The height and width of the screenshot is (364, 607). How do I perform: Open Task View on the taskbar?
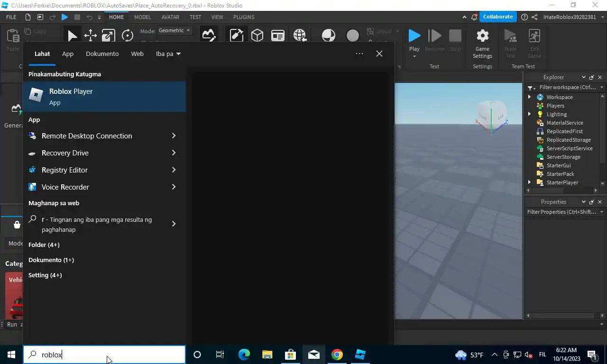point(220,355)
